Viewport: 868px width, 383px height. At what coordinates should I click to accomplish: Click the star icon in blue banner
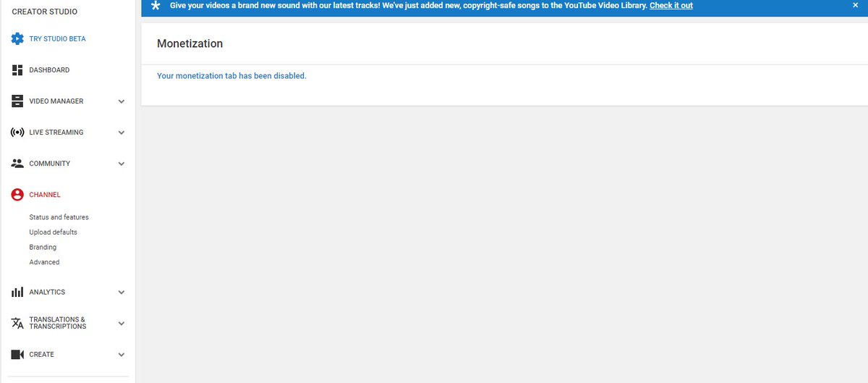[156, 6]
